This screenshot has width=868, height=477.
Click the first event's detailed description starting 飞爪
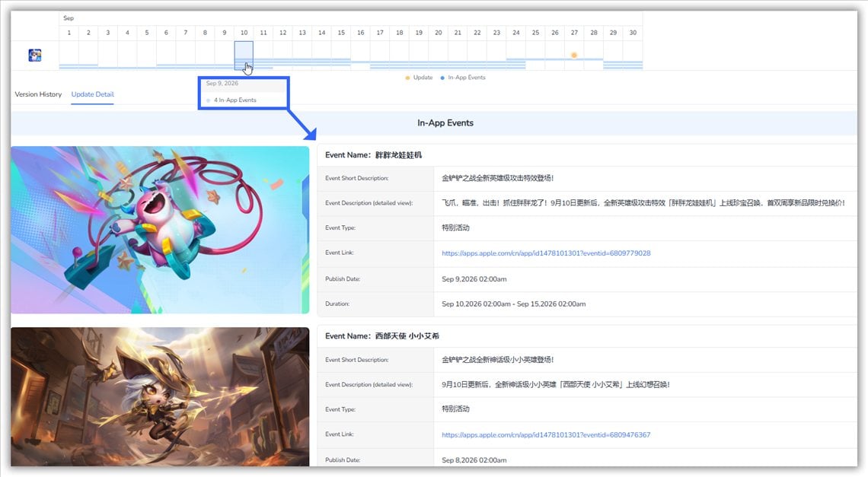click(643, 202)
